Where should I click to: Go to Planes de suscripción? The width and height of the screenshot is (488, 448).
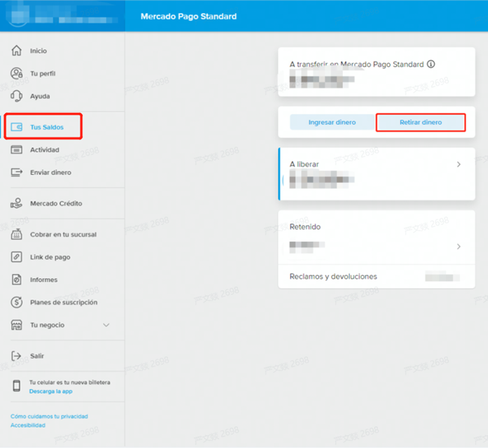tap(63, 303)
